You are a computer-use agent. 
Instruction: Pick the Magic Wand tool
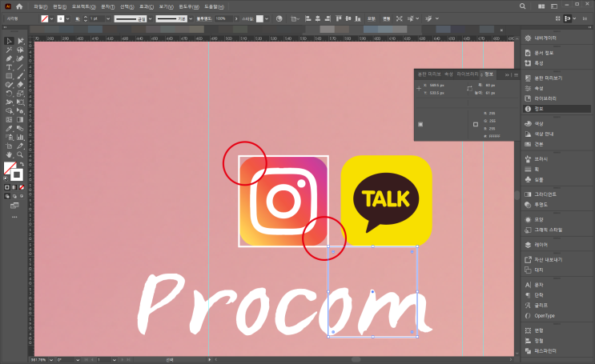(9, 50)
